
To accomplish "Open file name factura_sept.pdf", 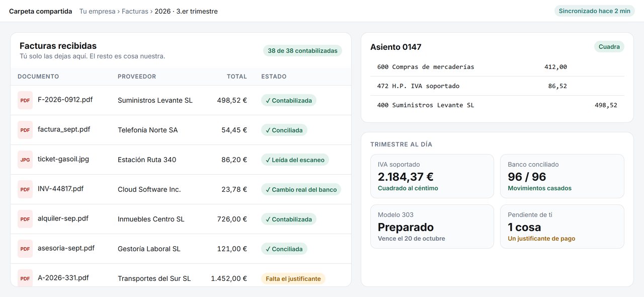I will [x=64, y=129].
